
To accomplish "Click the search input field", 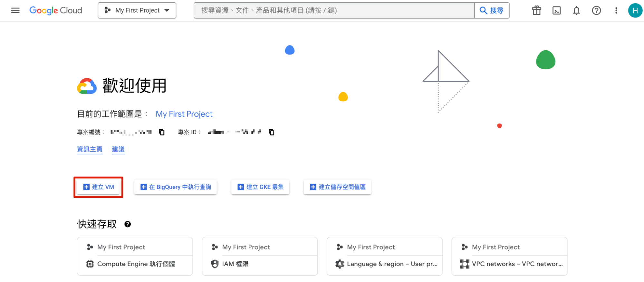I will [334, 10].
